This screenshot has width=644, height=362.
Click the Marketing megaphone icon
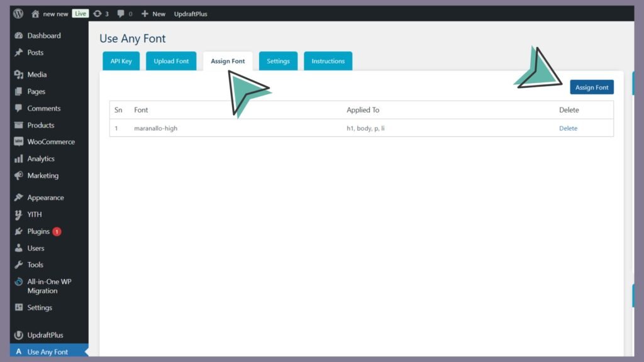18,175
